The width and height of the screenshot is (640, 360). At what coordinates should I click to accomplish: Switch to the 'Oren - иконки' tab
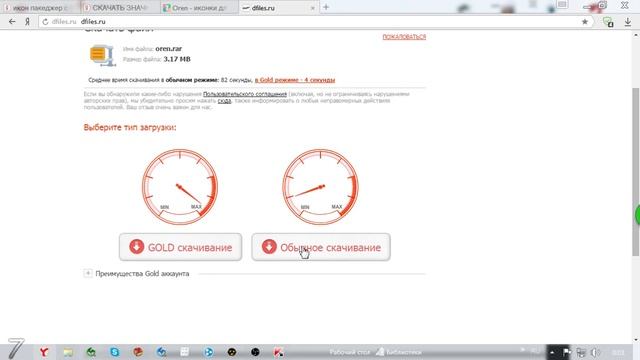199,8
